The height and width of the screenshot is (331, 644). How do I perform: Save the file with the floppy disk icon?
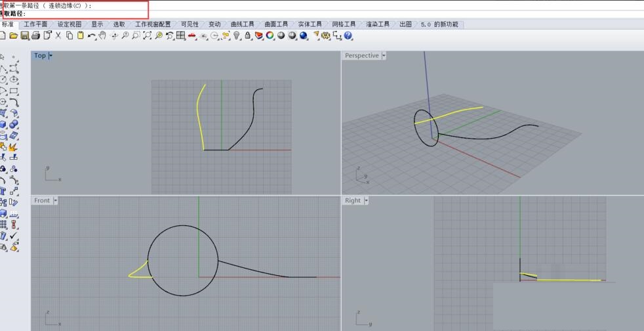(24, 35)
